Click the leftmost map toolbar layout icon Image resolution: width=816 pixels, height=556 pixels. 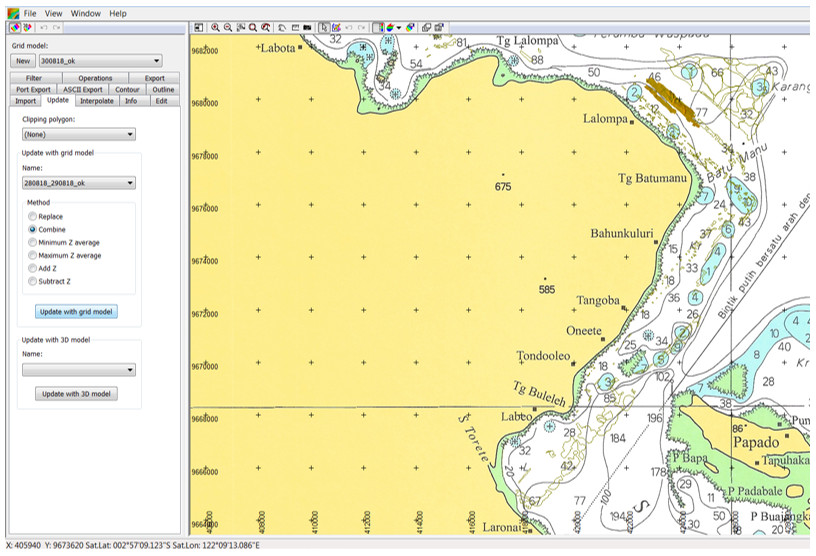[x=198, y=28]
